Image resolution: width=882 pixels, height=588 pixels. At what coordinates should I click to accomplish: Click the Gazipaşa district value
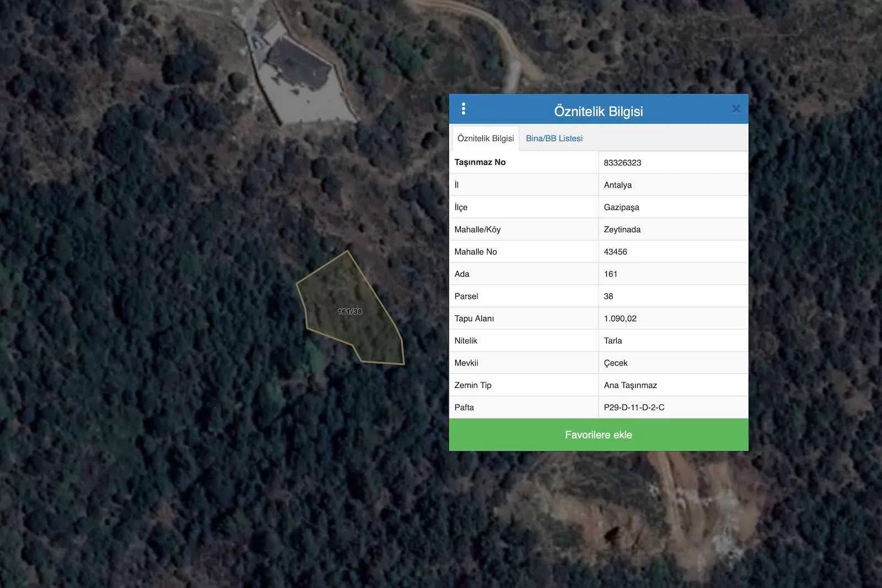coord(621,207)
